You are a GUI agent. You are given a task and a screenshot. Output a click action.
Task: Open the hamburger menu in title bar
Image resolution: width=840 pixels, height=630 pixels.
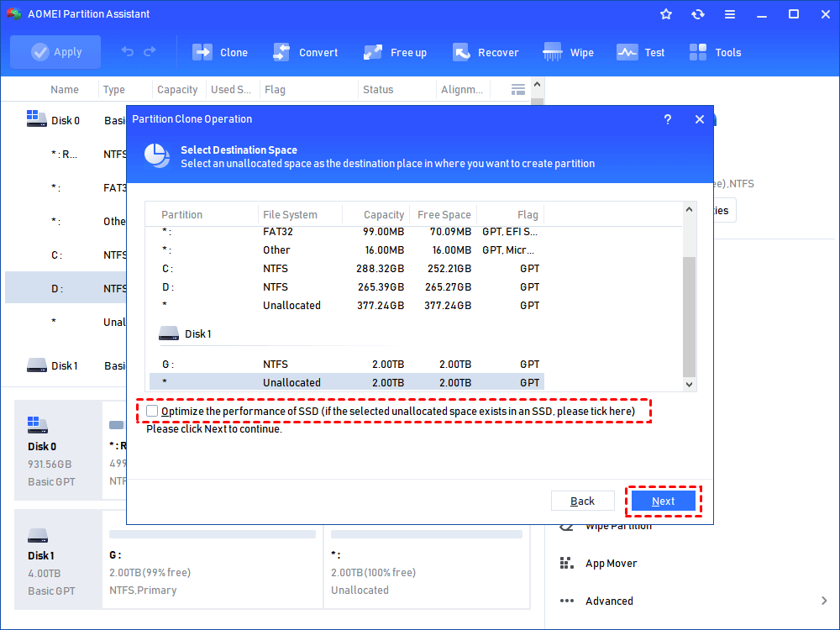pyautogui.click(x=730, y=14)
